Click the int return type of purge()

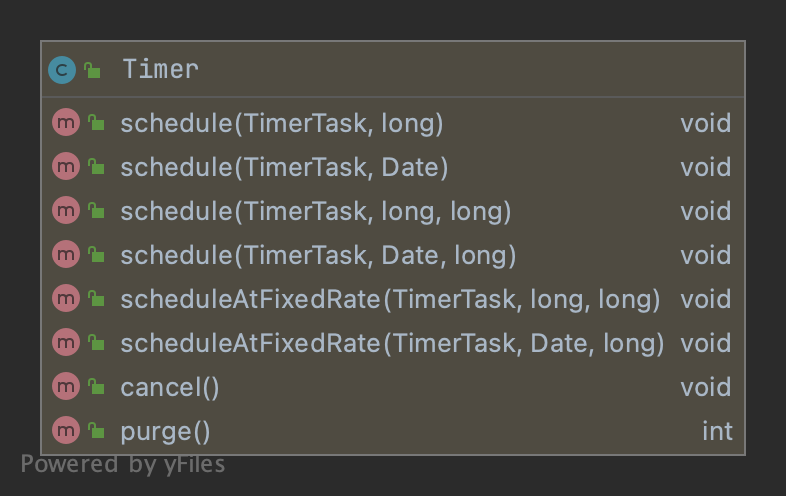click(x=717, y=431)
